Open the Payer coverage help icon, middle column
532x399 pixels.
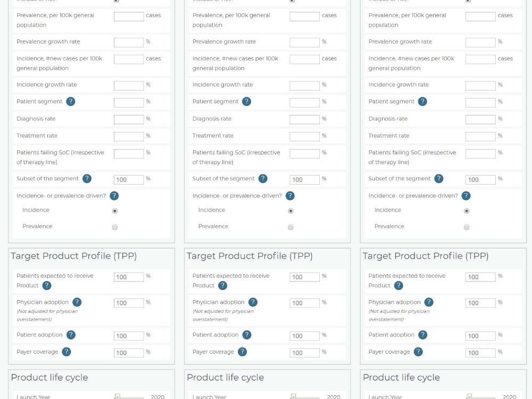(243, 352)
